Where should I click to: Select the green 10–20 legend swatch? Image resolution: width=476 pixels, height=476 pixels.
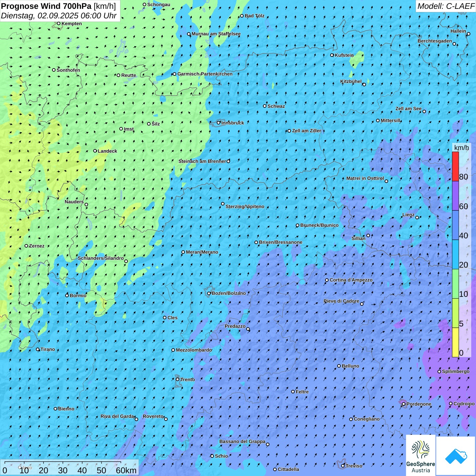coord(455,284)
